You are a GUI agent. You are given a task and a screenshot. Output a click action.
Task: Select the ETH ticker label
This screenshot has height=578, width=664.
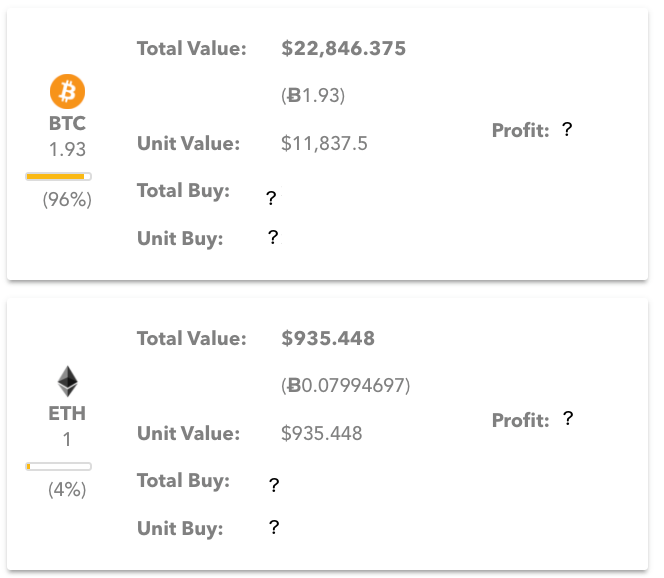coord(67,413)
